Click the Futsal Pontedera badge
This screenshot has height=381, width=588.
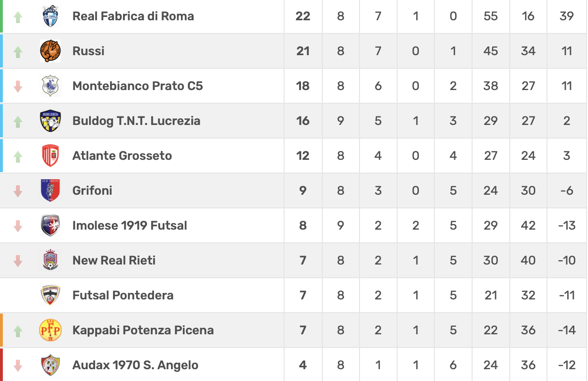pos(50,295)
